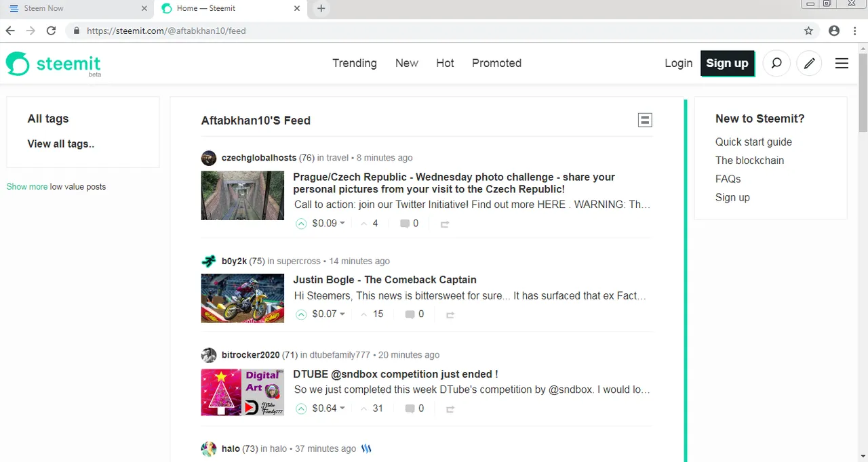868x462 pixels.
Task: Open the Hot section
Action: pos(445,63)
